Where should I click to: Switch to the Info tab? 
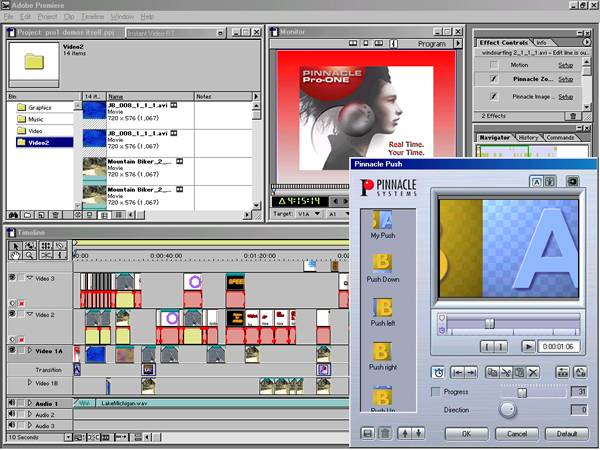[541, 42]
